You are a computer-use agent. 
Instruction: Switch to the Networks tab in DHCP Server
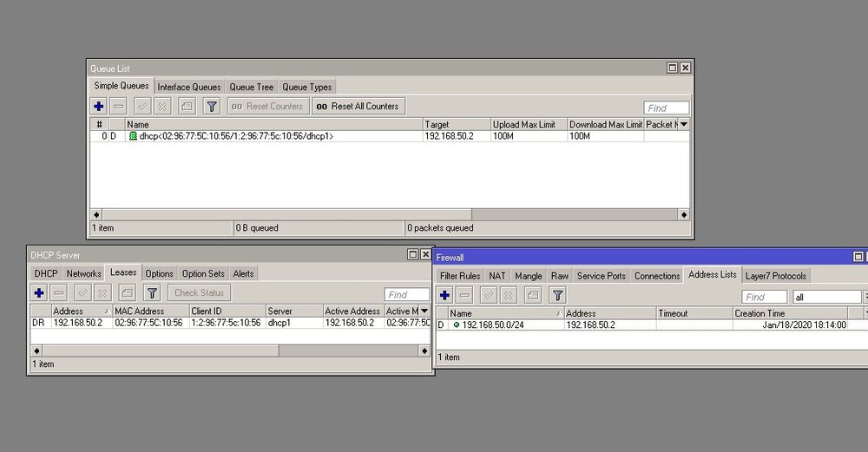click(x=84, y=273)
